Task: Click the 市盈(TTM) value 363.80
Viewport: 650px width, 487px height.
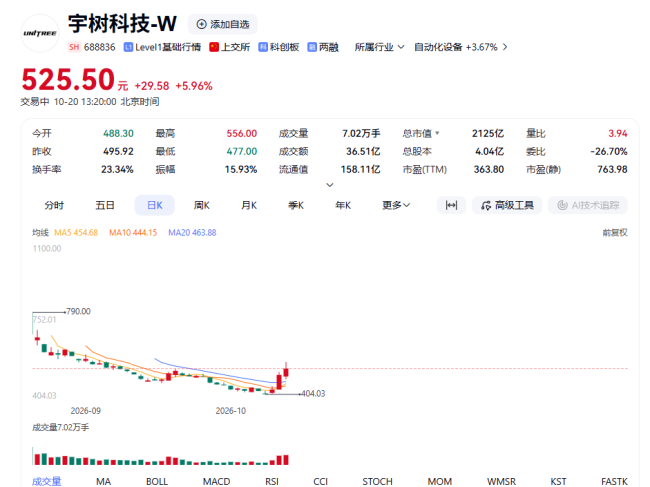Action: coord(489,170)
